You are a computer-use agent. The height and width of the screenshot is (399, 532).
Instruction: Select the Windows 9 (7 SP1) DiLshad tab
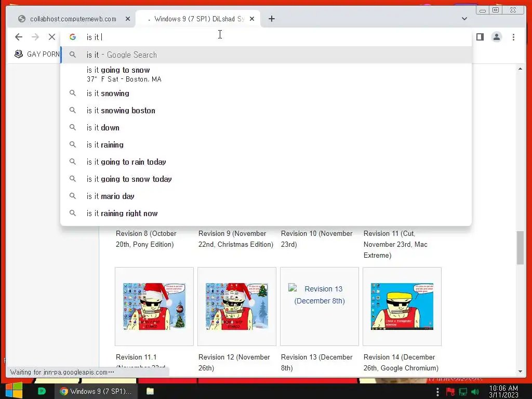tap(199, 19)
